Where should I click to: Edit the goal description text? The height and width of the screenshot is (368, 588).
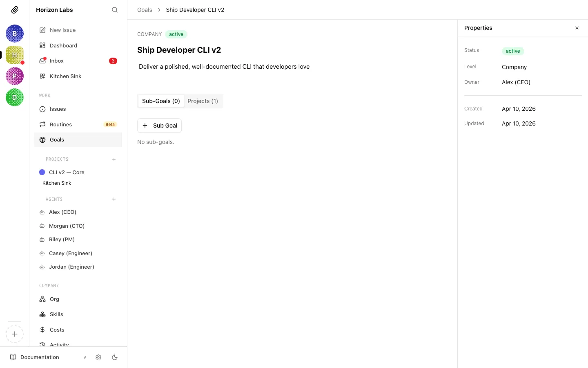224,67
